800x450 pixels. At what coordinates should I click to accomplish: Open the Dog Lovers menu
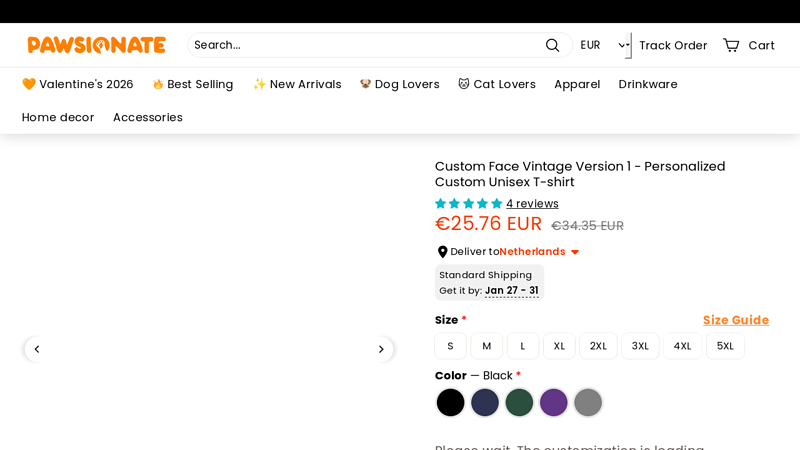[399, 84]
